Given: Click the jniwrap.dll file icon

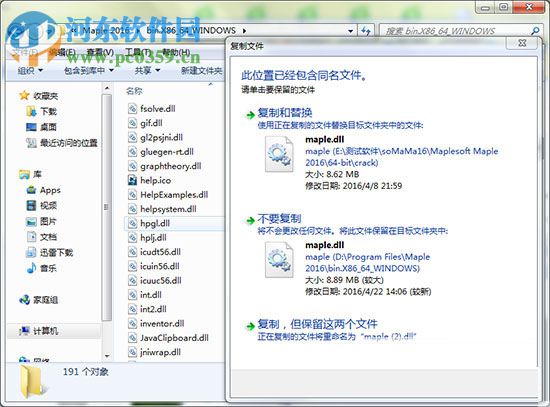Looking at the screenshot, I should click(x=132, y=352).
